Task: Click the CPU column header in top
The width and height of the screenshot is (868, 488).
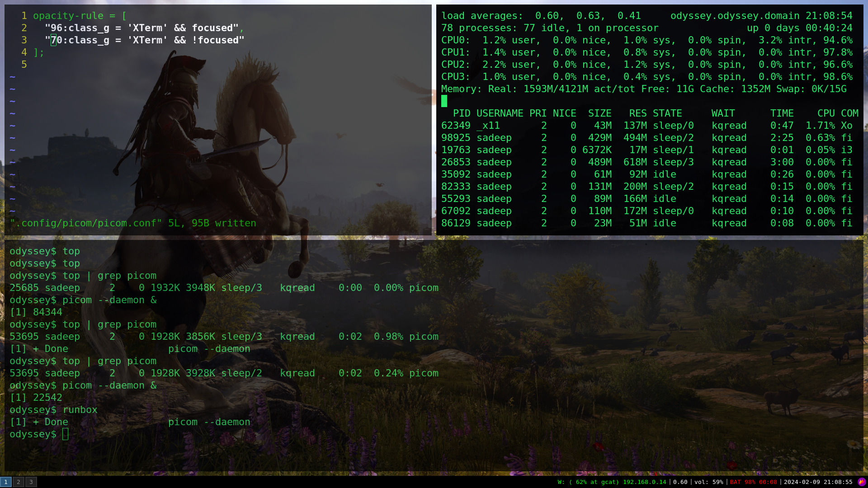Action: [x=826, y=113]
